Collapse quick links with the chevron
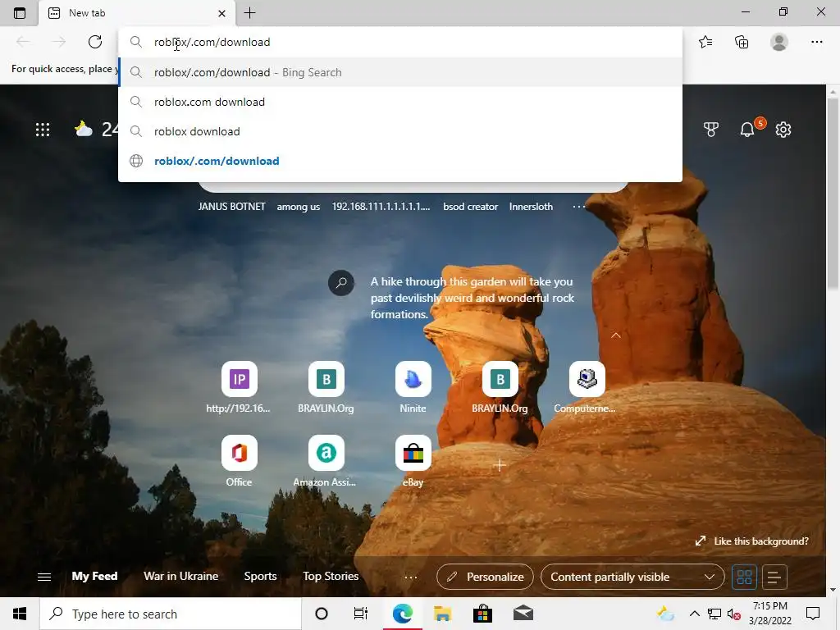Viewport: 840px width, 630px height. tap(616, 336)
